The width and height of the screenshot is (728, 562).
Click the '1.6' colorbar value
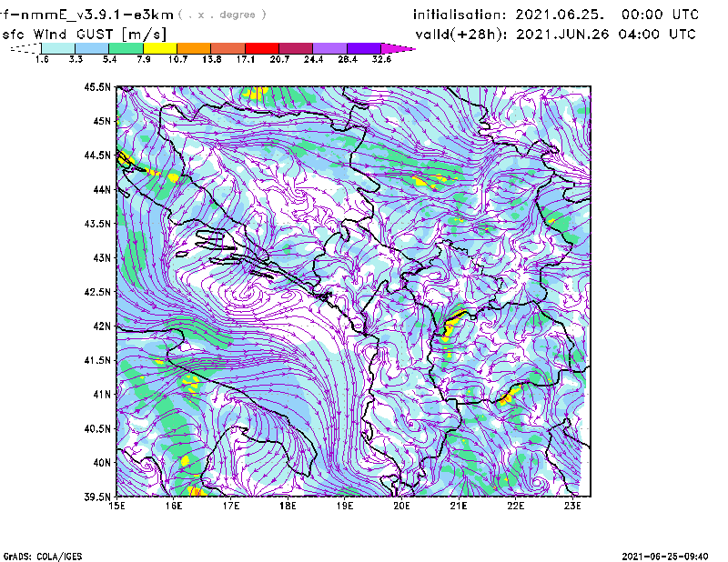tap(42, 59)
